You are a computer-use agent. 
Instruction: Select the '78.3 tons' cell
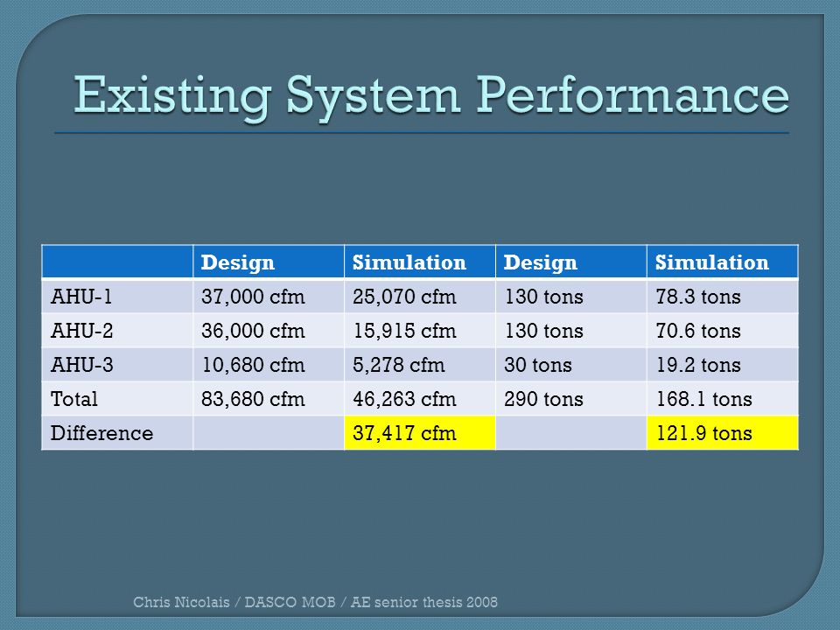tap(722, 297)
